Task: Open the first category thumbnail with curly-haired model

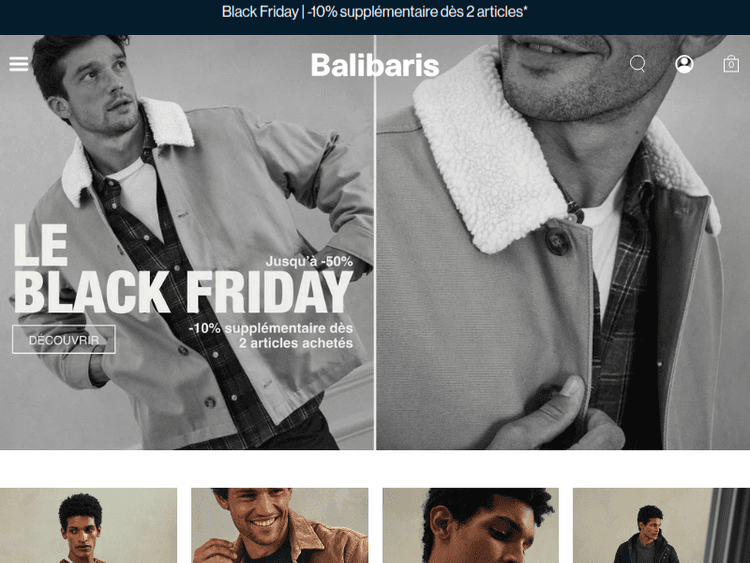Action: 88,525
